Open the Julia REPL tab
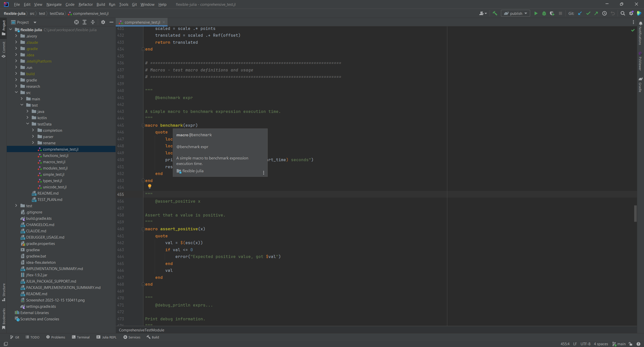644x347 pixels. 107,337
